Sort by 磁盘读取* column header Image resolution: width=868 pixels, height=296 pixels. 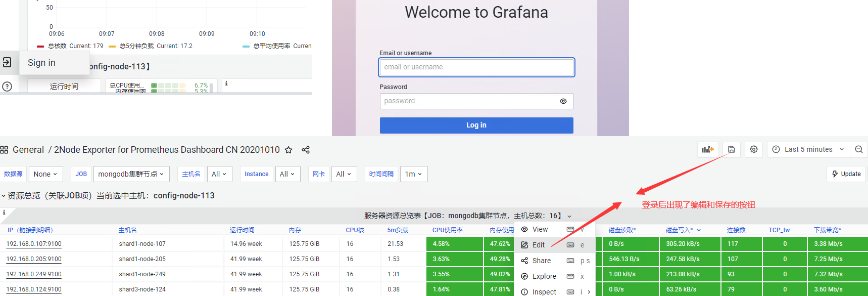[622, 230]
